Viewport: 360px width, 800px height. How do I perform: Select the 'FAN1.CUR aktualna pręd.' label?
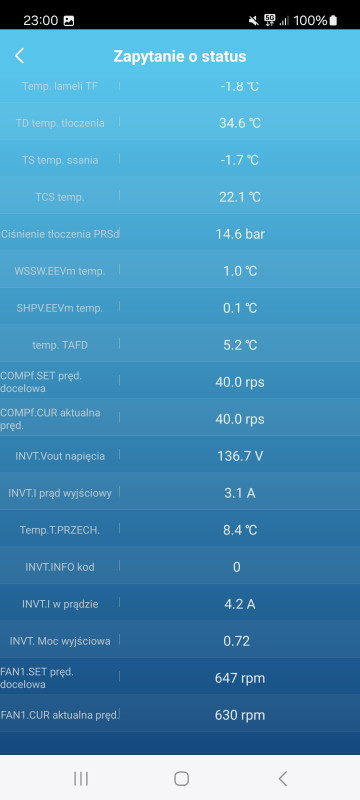point(60,715)
